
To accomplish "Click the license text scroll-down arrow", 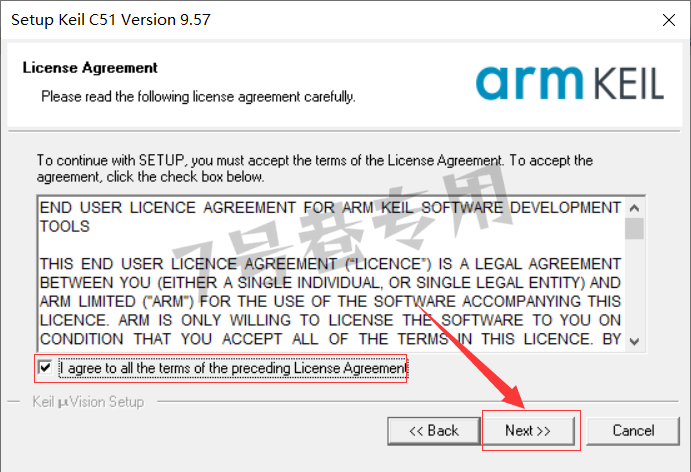I will point(634,341).
